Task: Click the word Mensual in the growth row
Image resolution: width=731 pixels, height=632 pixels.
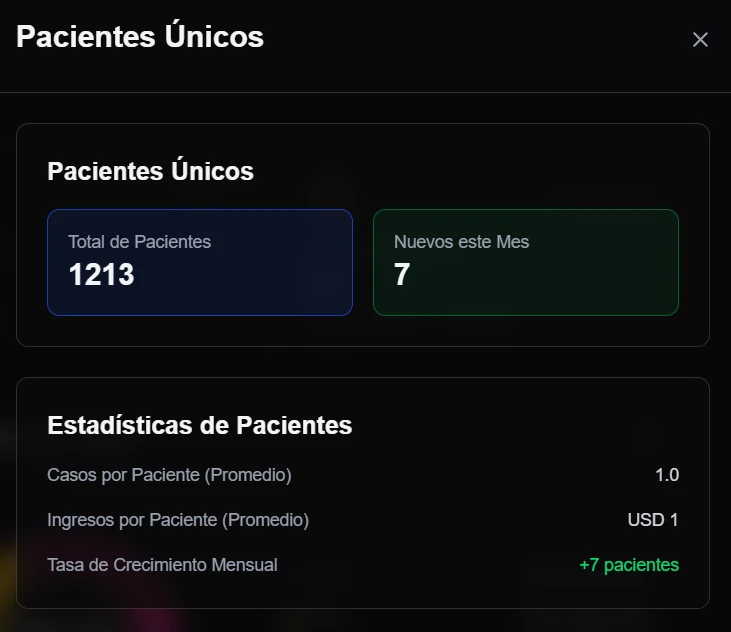Action: point(244,565)
